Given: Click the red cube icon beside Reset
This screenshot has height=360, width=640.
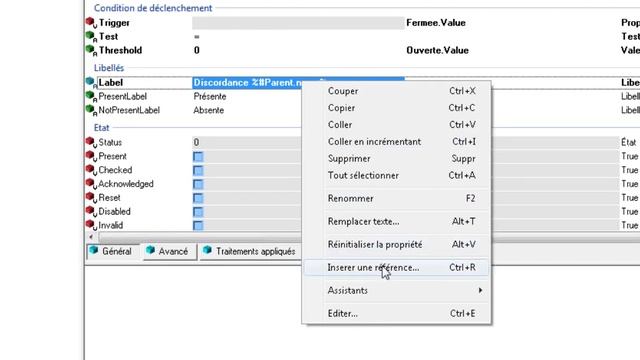Looking at the screenshot, I should pos(90,197).
